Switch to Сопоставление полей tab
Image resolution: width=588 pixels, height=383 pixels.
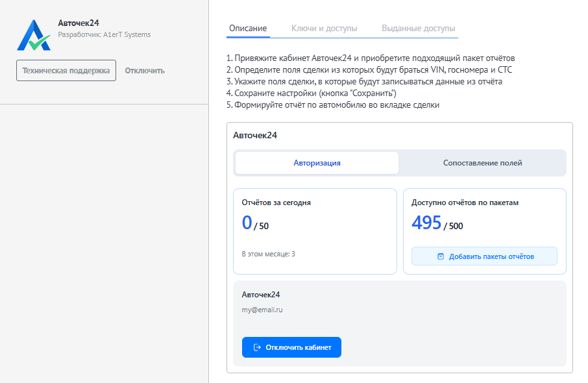(482, 163)
